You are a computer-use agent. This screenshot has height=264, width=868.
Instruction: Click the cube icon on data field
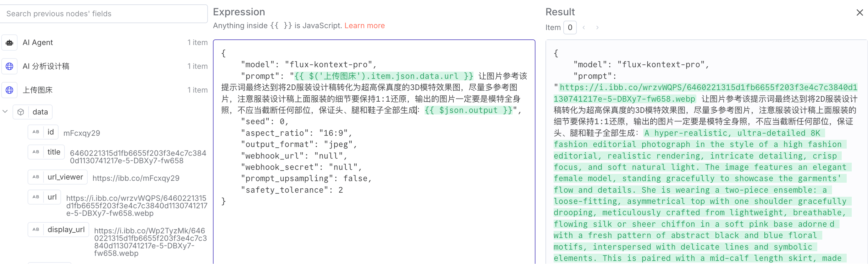click(21, 112)
